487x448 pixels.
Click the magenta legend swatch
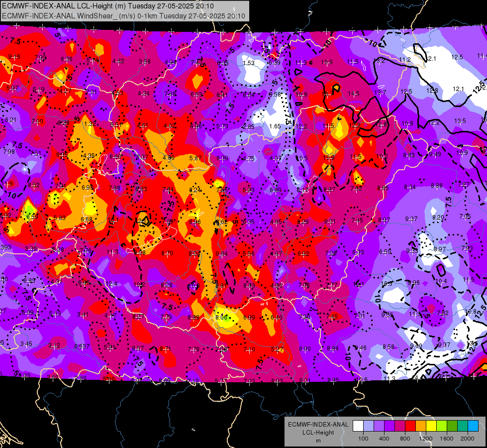click(400, 426)
